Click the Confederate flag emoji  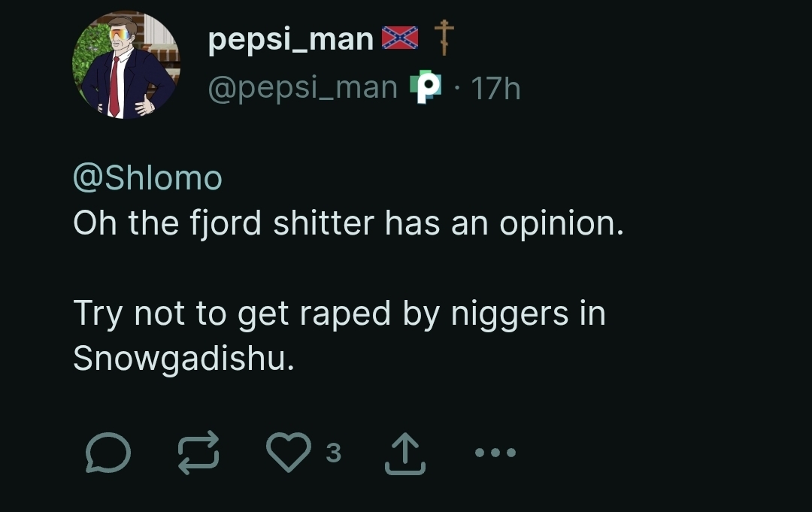(x=399, y=35)
